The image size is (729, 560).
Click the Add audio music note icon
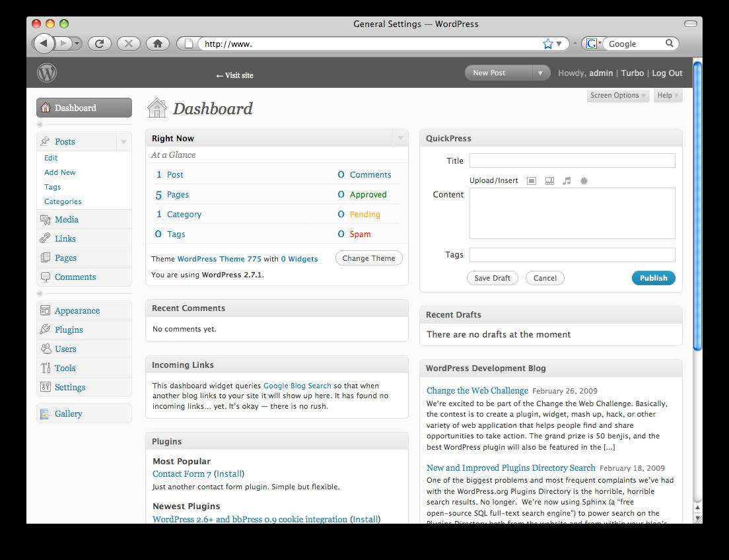tap(567, 181)
